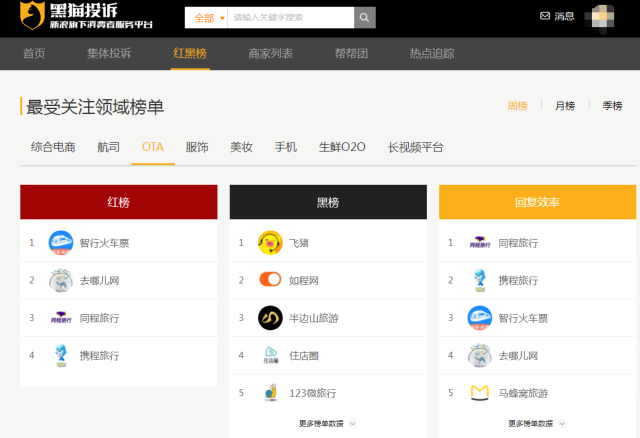640x438 pixels.
Task: Click the 黑榜 black header
Action: (x=328, y=202)
